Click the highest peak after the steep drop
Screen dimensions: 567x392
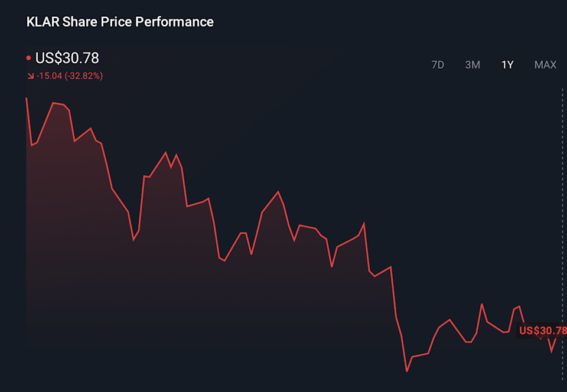tap(482, 305)
